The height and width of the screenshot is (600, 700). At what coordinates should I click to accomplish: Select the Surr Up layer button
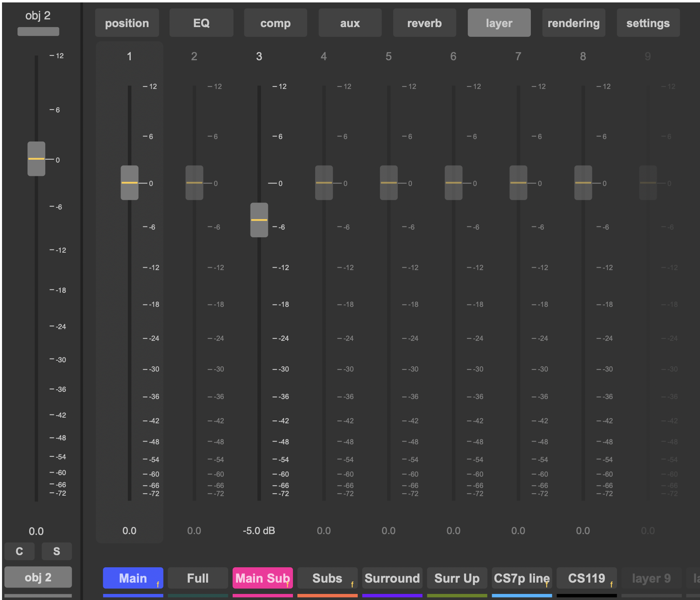pos(457,578)
